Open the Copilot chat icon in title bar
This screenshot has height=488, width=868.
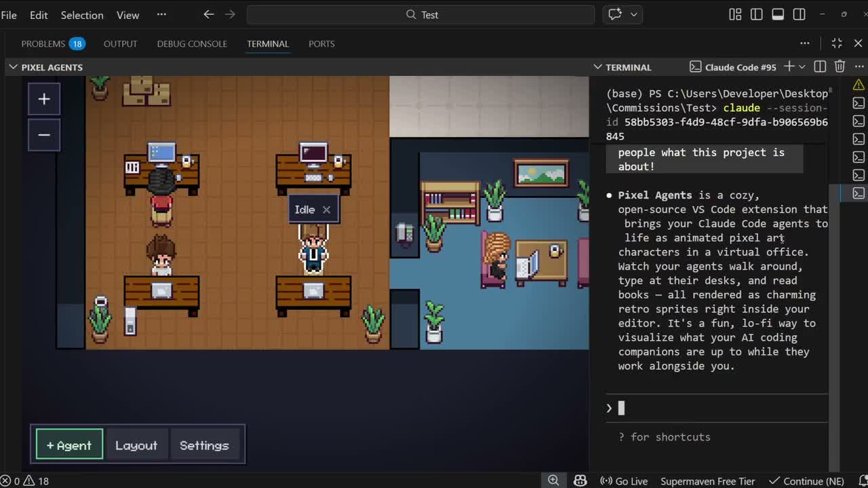click(x=615, y=14)
